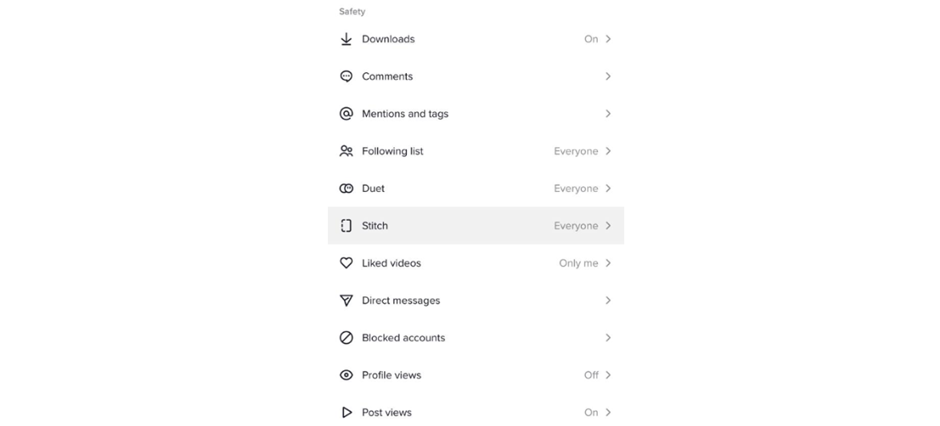The image size is (940, 426).
Task: Click the Duet overlapping circles icon
Action: coord(346,188)
